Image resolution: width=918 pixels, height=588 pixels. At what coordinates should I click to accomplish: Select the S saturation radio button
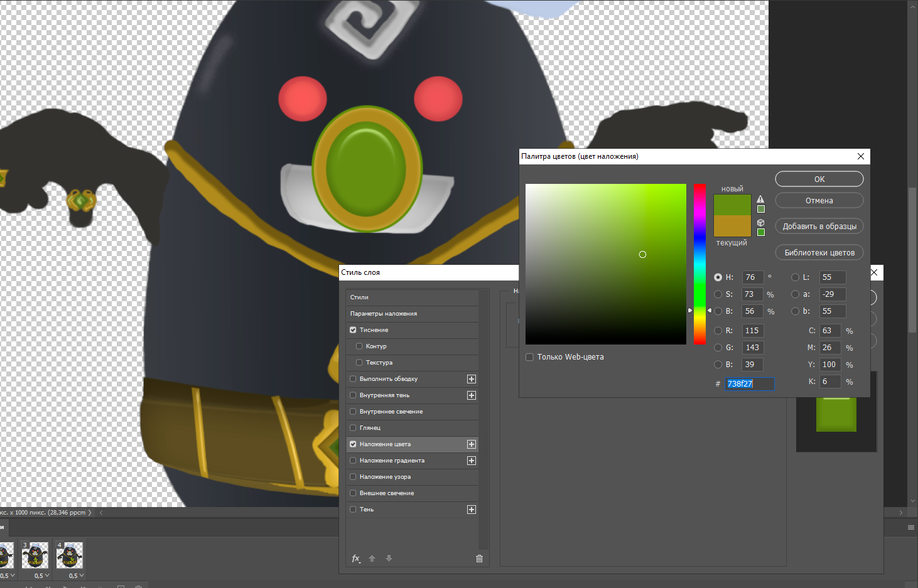pos(718,294)
